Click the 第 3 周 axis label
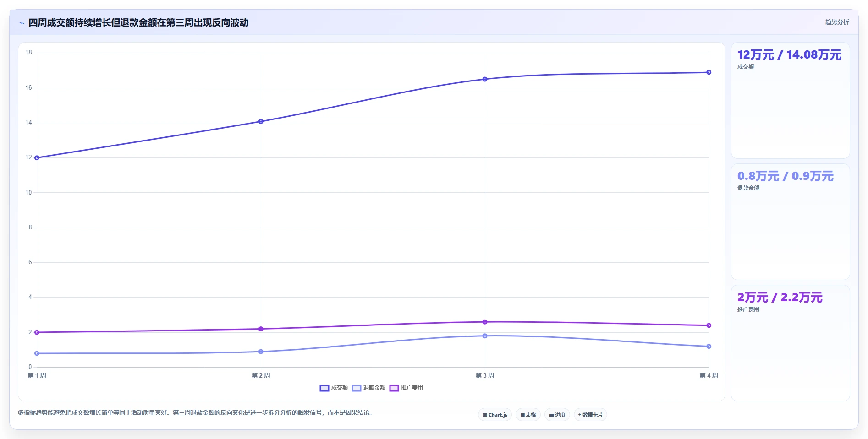868x439 pixels. pyautogui.click(x=485, y=375)
